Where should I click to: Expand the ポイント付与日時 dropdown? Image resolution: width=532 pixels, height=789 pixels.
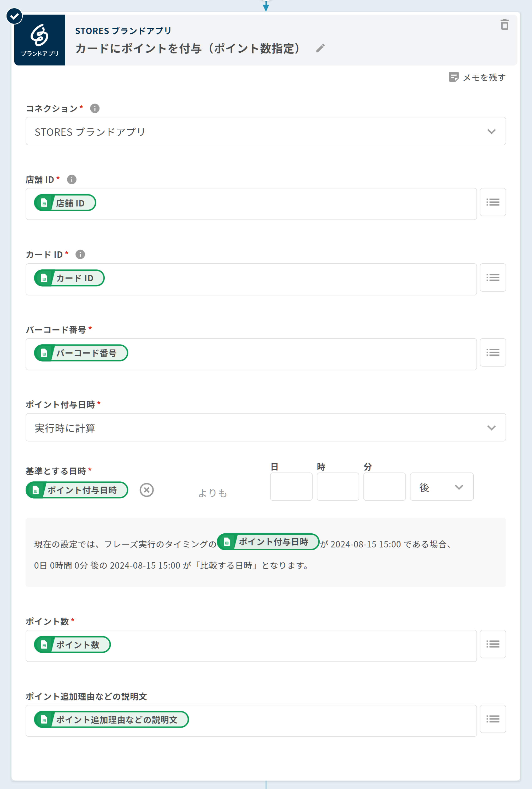pos(266,427)
